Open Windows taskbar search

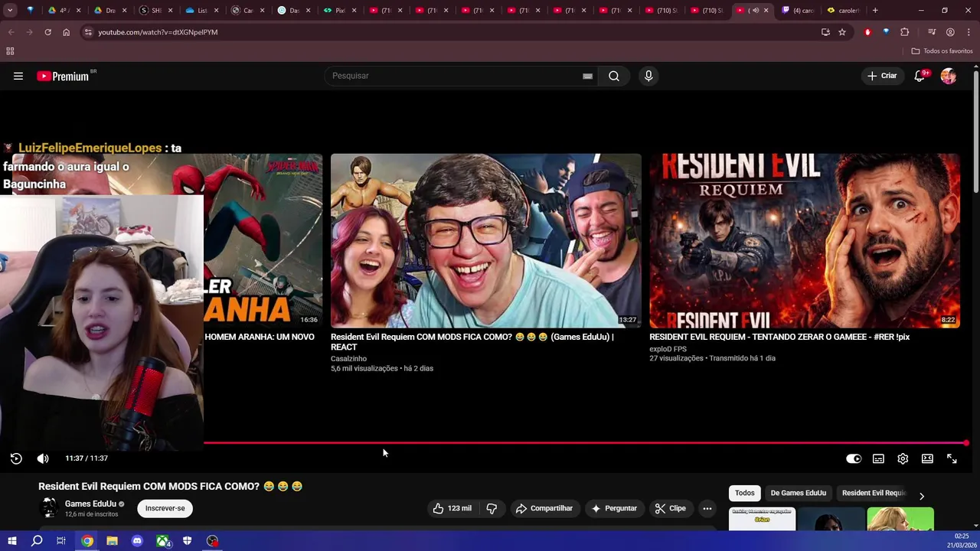click(x=37, y=541)
